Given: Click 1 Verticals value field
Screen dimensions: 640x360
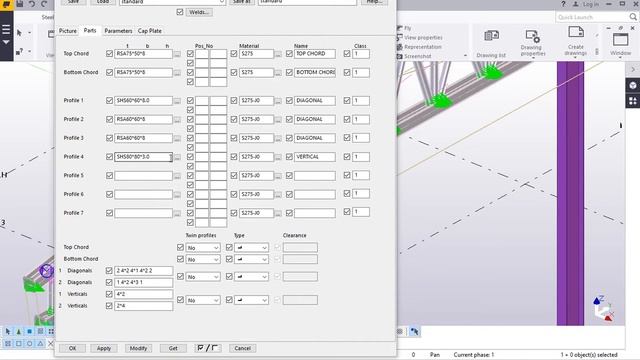Looking at the screenshot, I should pyautogui.click(x=143, y=294).
